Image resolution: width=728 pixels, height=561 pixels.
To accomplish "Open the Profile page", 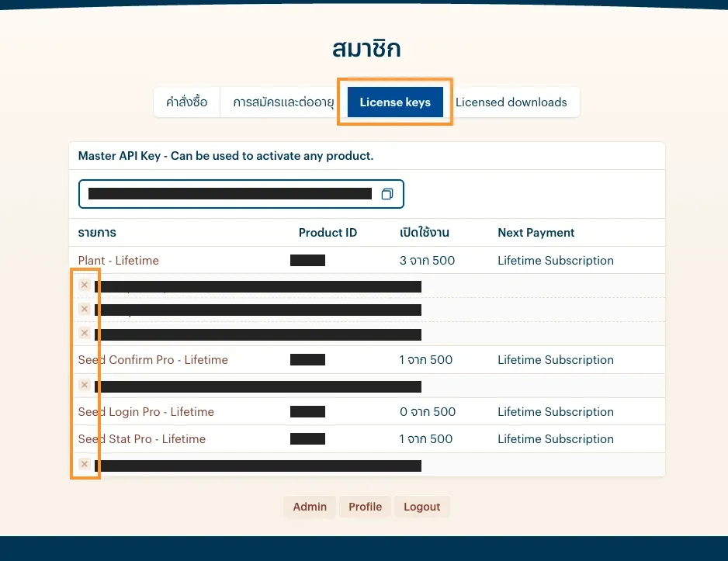I will (366, 507).
